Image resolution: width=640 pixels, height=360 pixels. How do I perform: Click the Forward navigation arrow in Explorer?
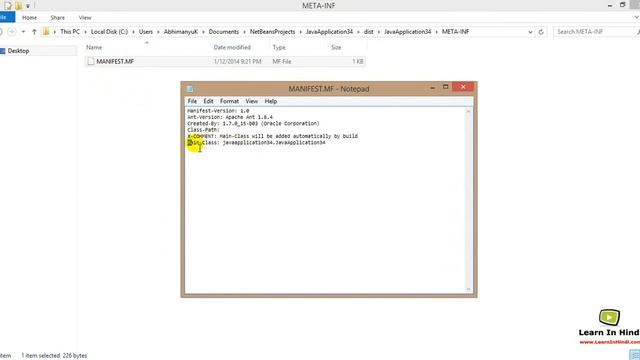tap(12, 32)
